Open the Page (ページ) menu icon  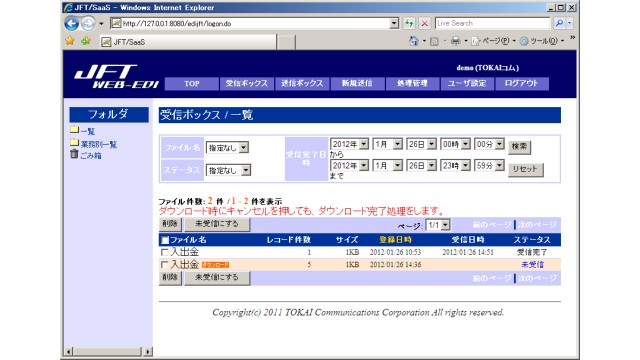coord(475,41)
